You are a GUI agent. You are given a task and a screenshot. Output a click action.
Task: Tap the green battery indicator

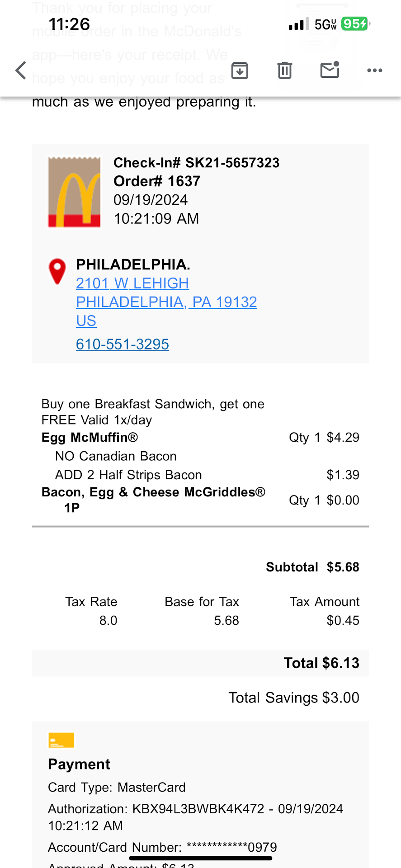click(x=355, y=24)
